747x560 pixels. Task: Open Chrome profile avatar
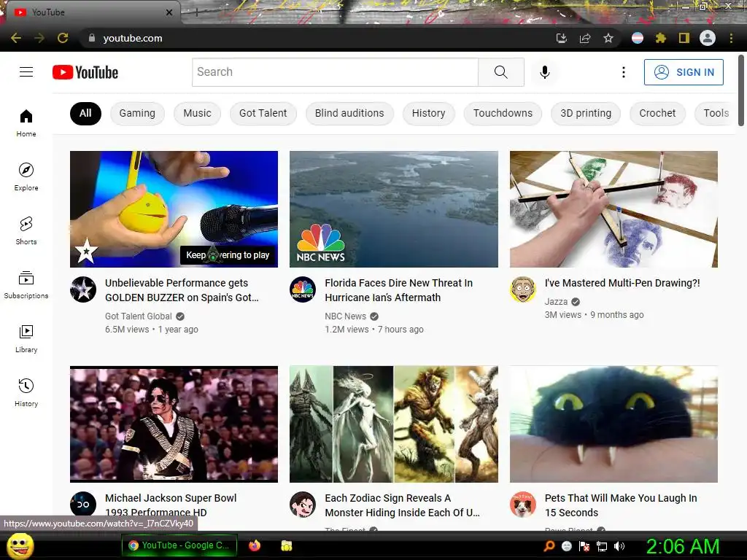[708, 38]
